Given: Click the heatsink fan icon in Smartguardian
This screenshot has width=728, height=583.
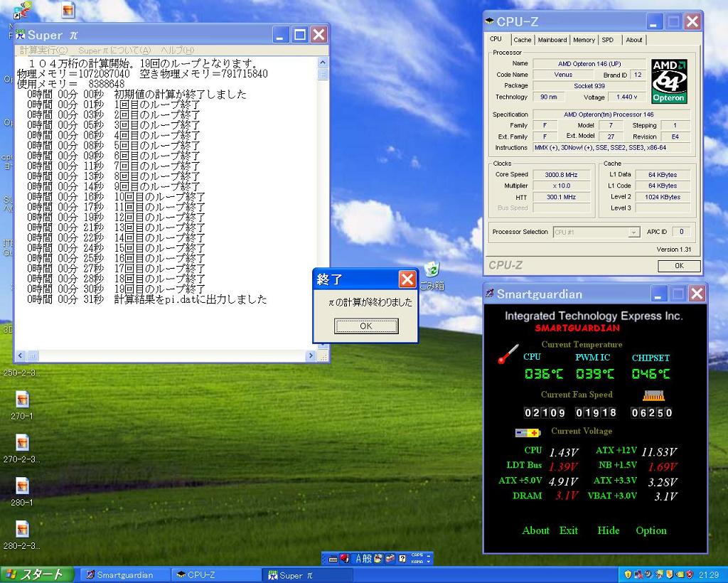Looking at the screenshot, I should (653, 395).
